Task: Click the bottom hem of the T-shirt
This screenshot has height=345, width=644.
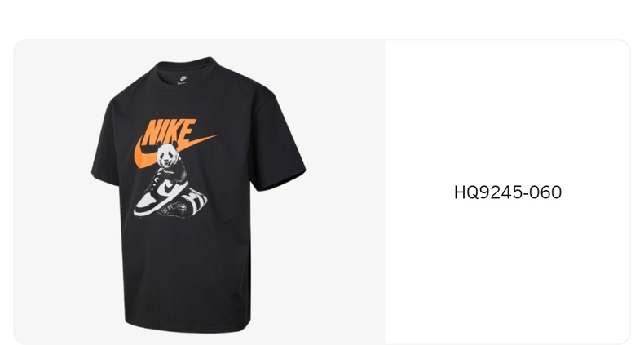Action: 187,325
